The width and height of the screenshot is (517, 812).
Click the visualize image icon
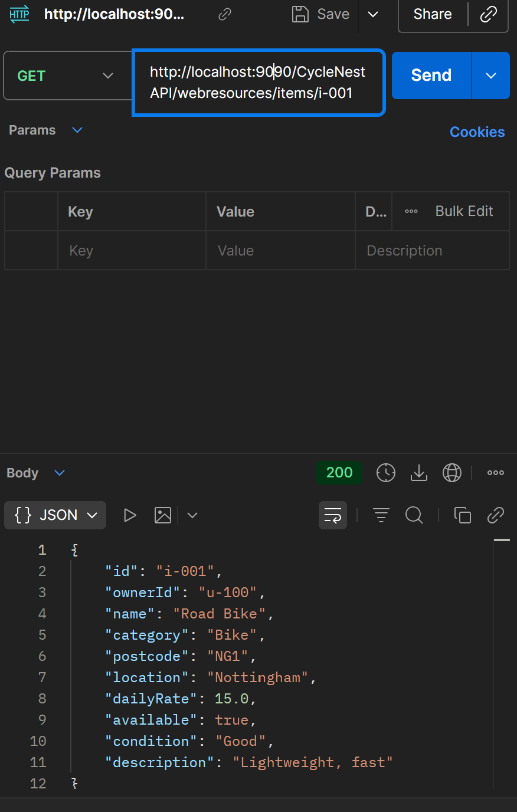[163, 515]
